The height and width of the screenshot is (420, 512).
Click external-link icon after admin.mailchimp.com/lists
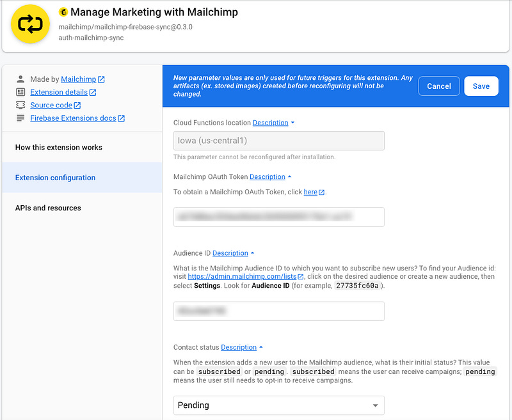[x=301, y=277]
